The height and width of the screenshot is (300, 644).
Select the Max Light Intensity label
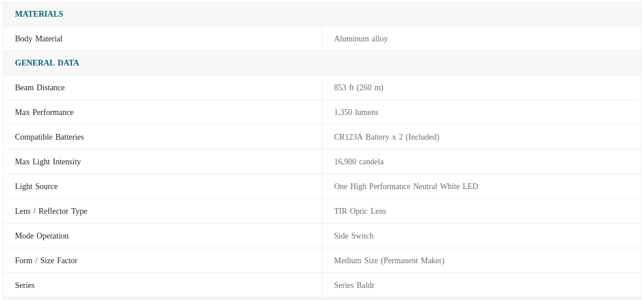click(x=48, y=161)
